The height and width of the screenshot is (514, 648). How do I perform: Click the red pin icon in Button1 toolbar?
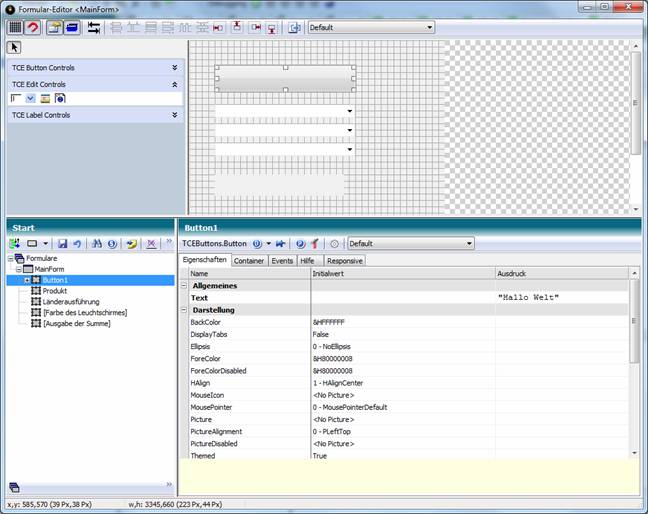315,244
